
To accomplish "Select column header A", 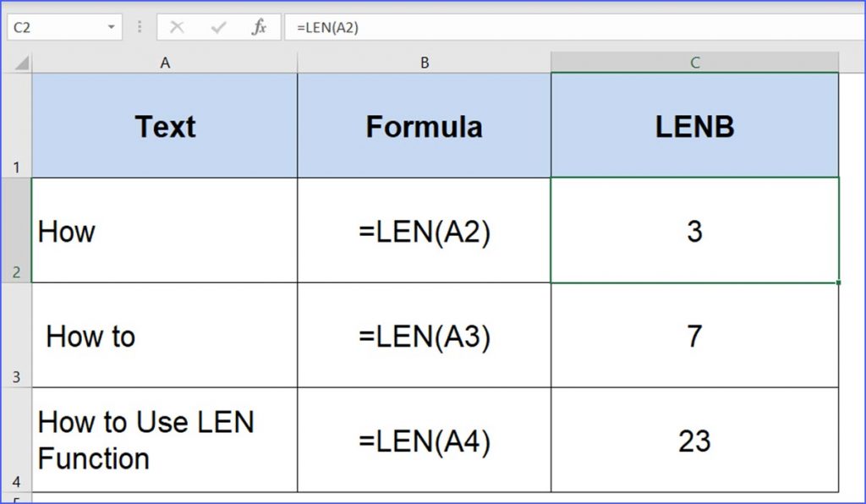I will point(165,61).
